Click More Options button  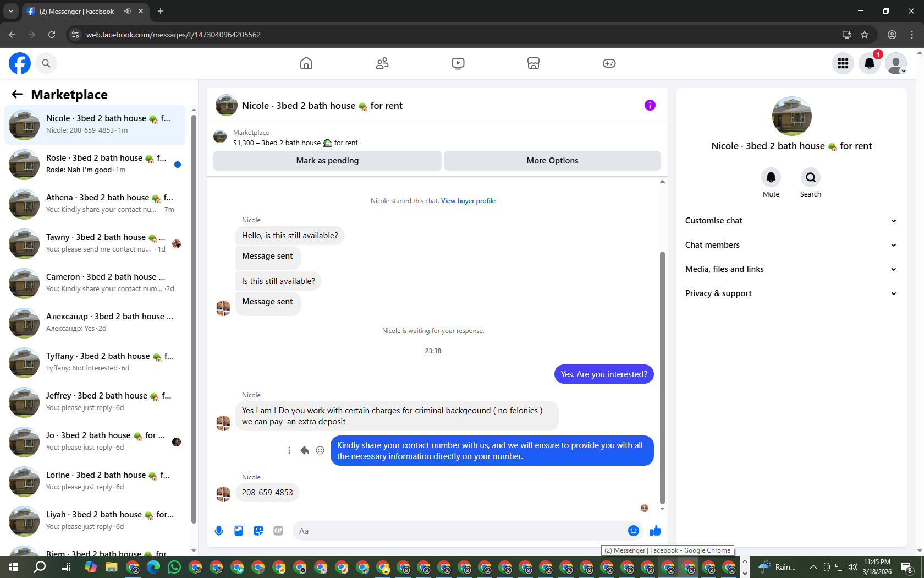pos(552,161)
